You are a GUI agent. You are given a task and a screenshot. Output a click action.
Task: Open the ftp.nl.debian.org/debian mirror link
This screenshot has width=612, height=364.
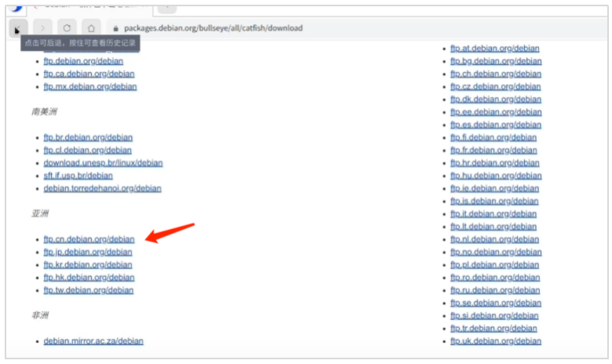pos(494,239)
